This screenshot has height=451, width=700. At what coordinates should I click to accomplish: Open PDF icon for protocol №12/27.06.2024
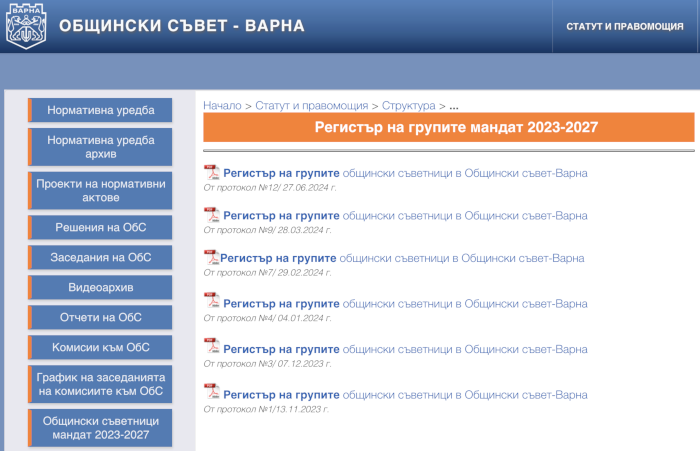pyautogui.click(x=212, y=172)
